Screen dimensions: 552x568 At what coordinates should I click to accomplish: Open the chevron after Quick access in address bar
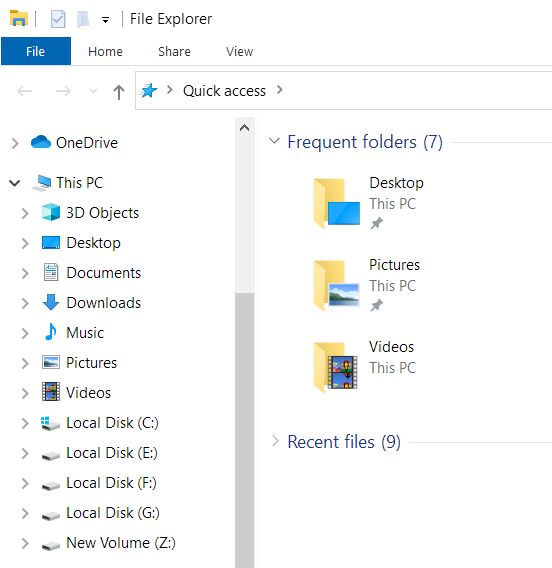280,89
